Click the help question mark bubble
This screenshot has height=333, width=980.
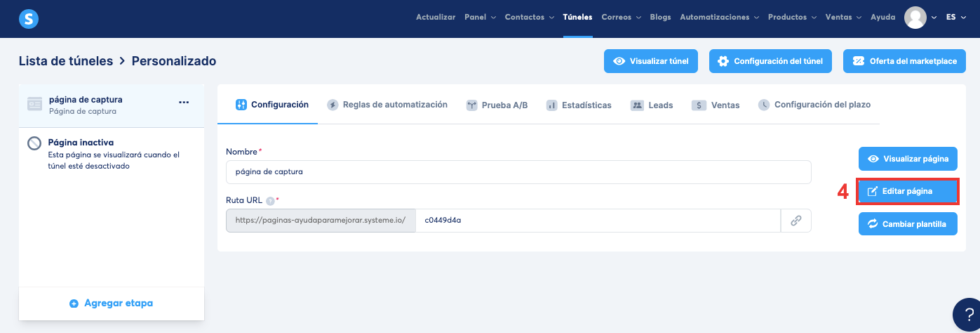coord(966,315)
